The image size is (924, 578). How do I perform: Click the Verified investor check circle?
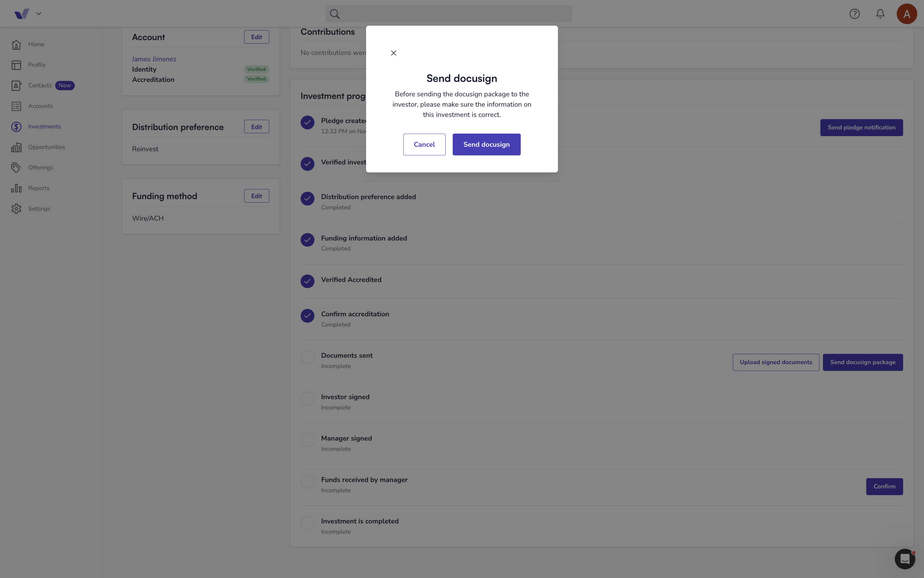(307, 164)
